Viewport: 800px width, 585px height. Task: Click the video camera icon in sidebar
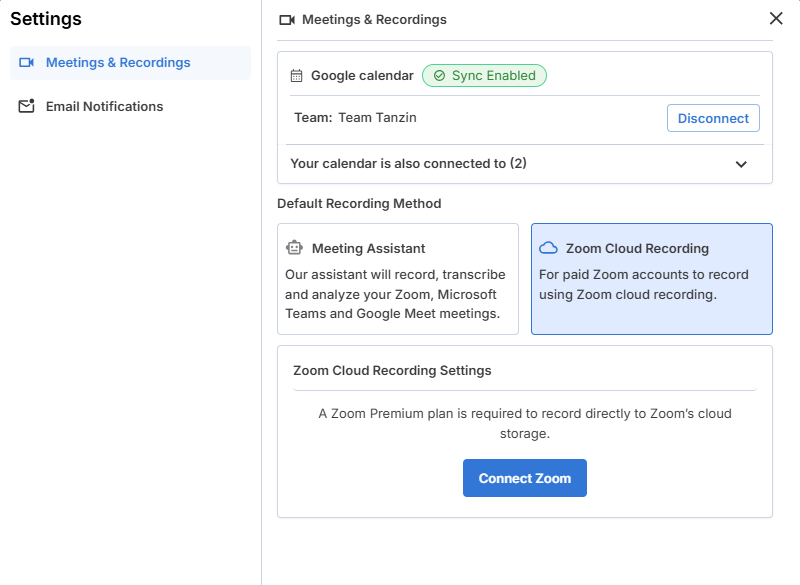pyautogui.click(x=27, y=63)
